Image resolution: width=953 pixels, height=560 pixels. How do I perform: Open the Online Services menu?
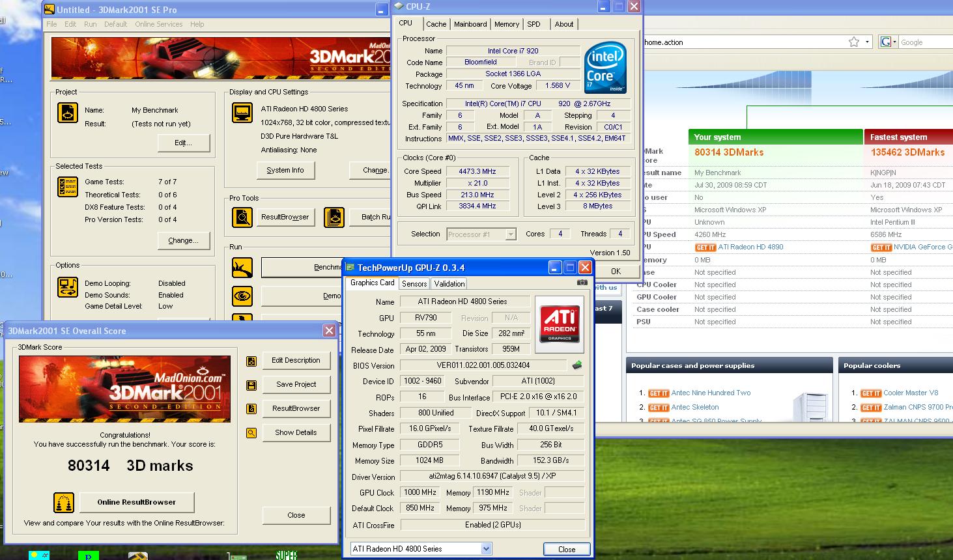pyautogui.click(x=159, y=24)
